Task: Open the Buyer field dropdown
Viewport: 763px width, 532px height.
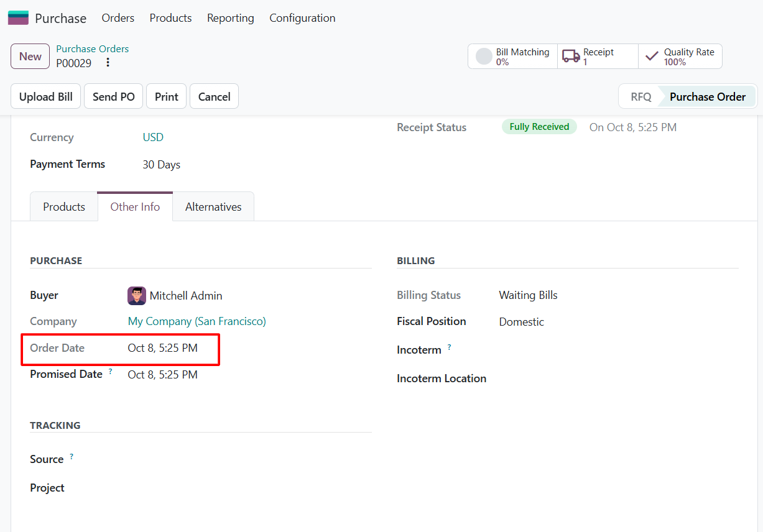Action: 249,296
